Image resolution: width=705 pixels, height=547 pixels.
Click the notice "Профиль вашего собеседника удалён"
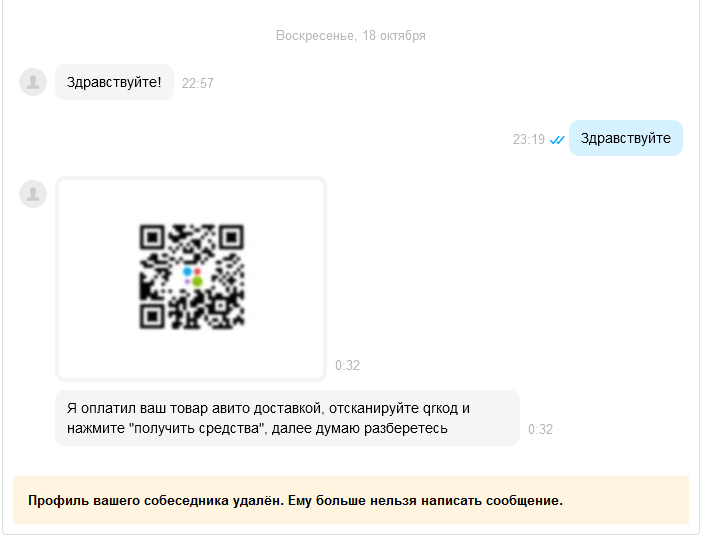(x=155, y=500)
